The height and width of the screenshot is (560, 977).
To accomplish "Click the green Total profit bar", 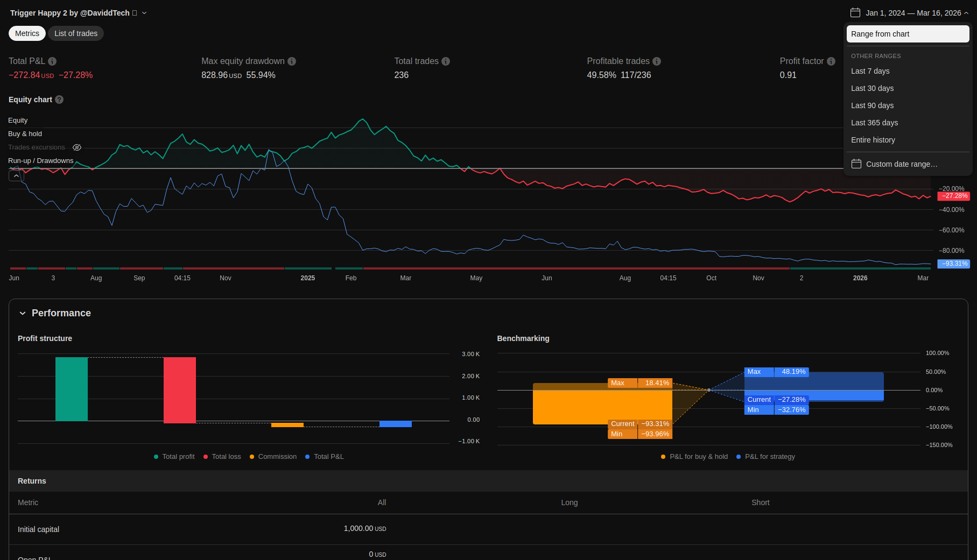I will [x=72, y=388].
